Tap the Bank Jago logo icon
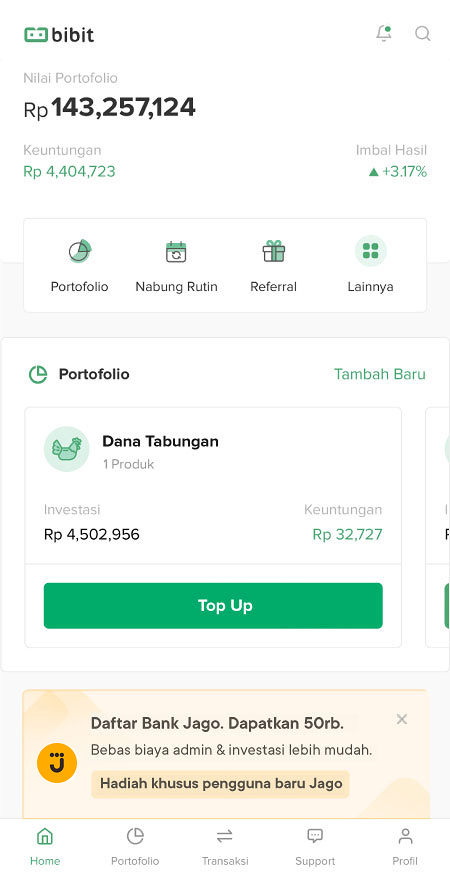Image resolution: width=450 pixels, height=875 pixels. pyautogui.click(x=57, y=763)
